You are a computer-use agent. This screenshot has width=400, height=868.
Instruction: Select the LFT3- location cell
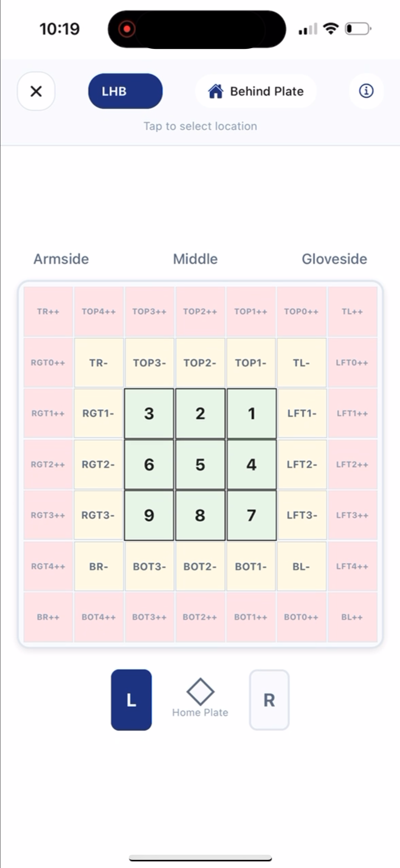coord(302,516)
